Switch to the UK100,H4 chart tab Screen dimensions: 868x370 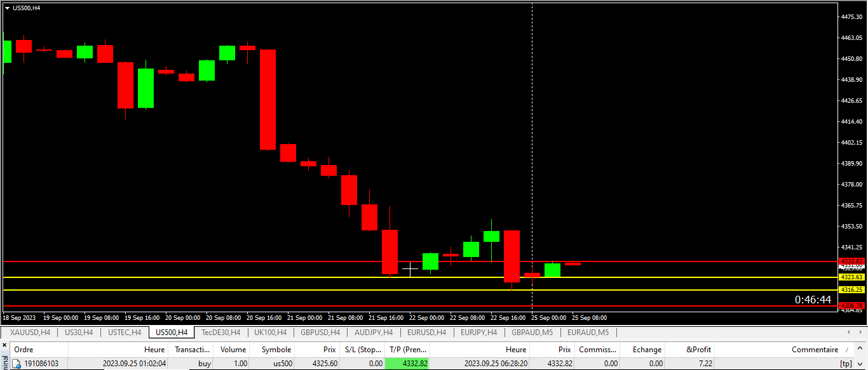(270, 332)
